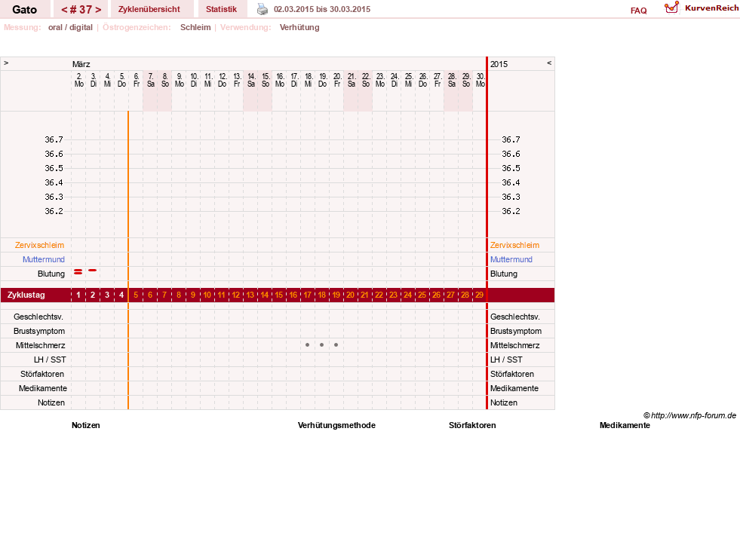Click the left Muttermund row label
This screenshot has width=740, height=560.
pos(44,259)
